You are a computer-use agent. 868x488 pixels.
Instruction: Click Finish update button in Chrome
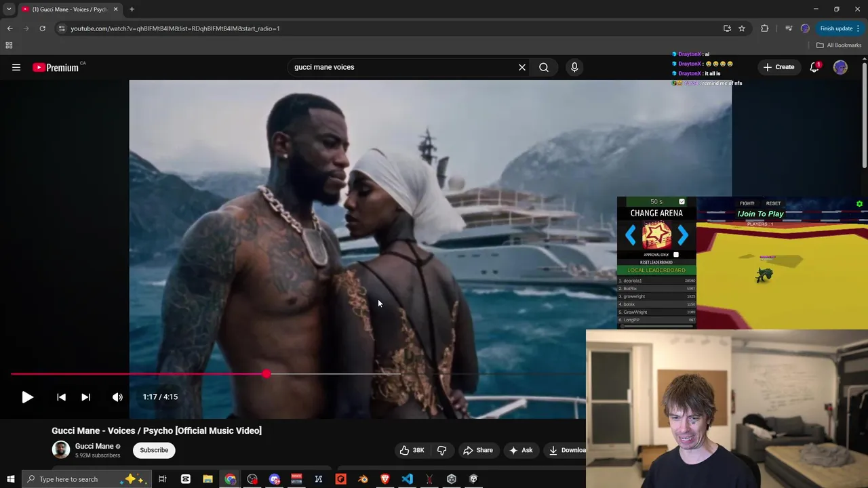pyautogui.click(x=840, y=28)
